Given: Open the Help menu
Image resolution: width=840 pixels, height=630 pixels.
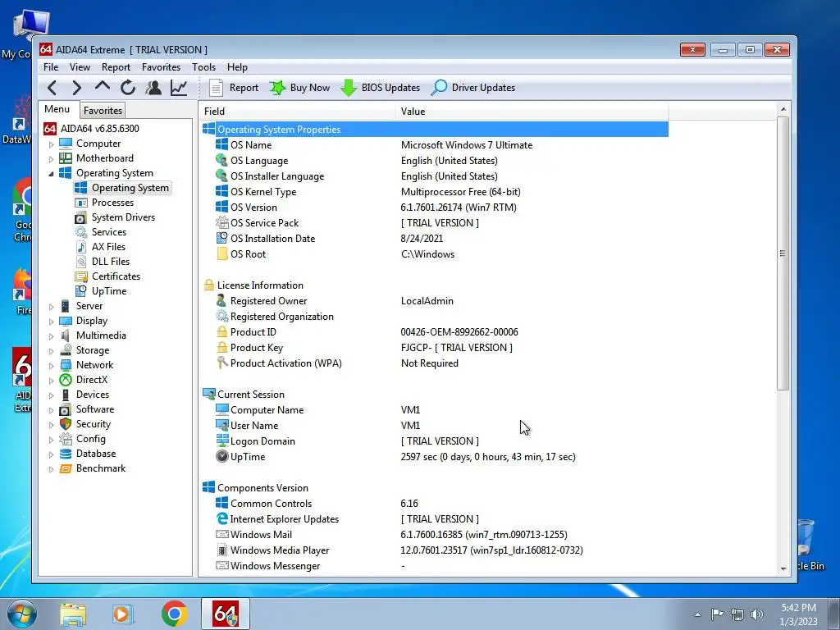Looking at the screenshot, I should [x=237, y=67].
